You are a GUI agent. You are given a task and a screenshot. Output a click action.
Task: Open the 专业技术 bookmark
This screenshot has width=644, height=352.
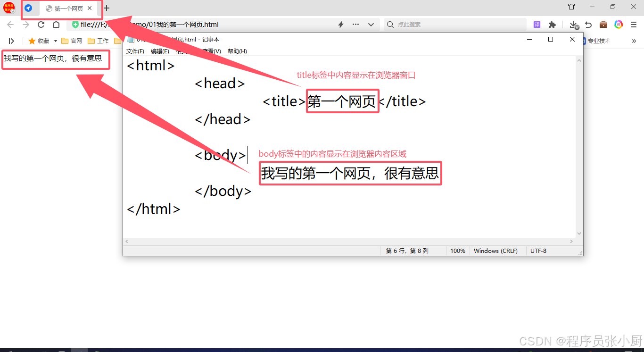click(595, 41)
